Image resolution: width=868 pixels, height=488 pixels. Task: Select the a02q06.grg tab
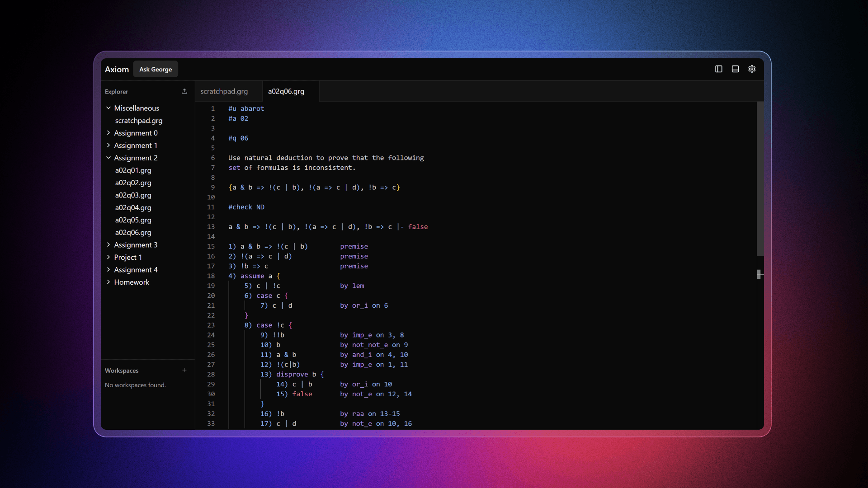286,91
